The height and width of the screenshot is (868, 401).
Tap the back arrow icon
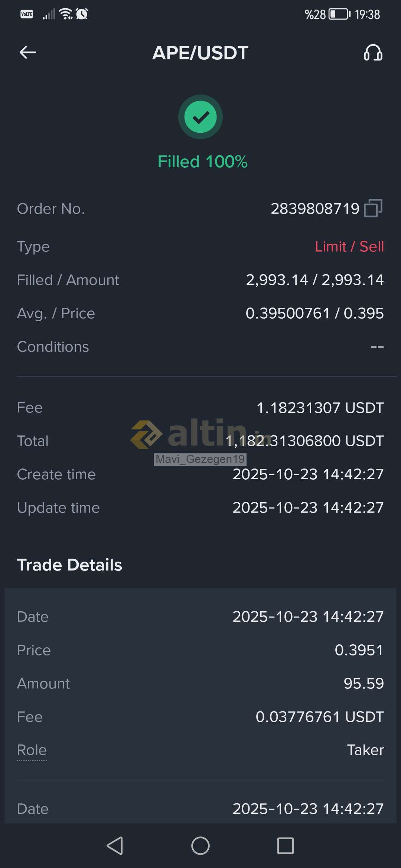coord(28,52)
